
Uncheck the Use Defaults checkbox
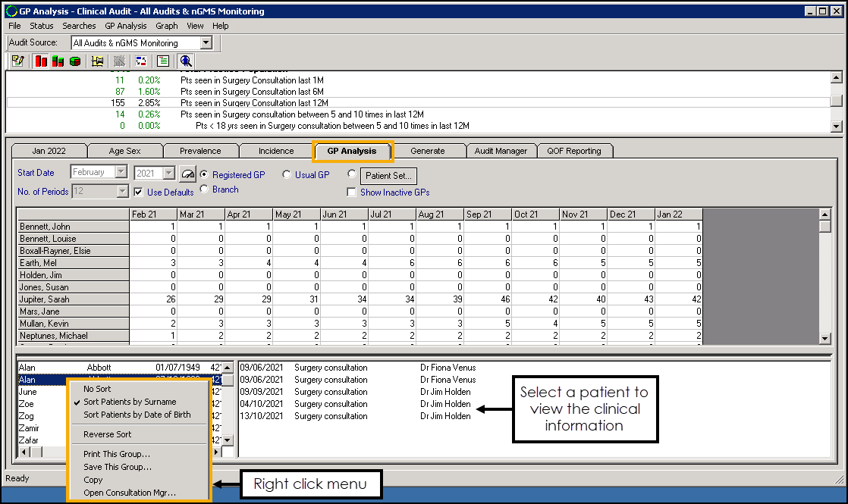[138, 193]
